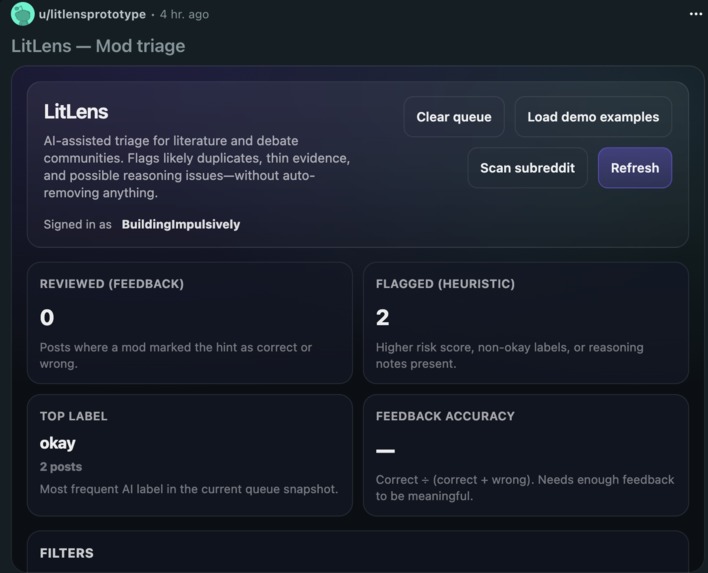Click the 'AI-assisted triage' description text
The image size is (708, 573).
pos(197,167)
